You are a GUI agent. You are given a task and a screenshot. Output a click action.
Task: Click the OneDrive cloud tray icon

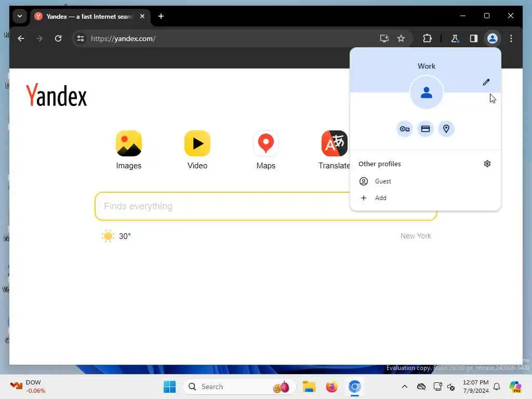421,387
